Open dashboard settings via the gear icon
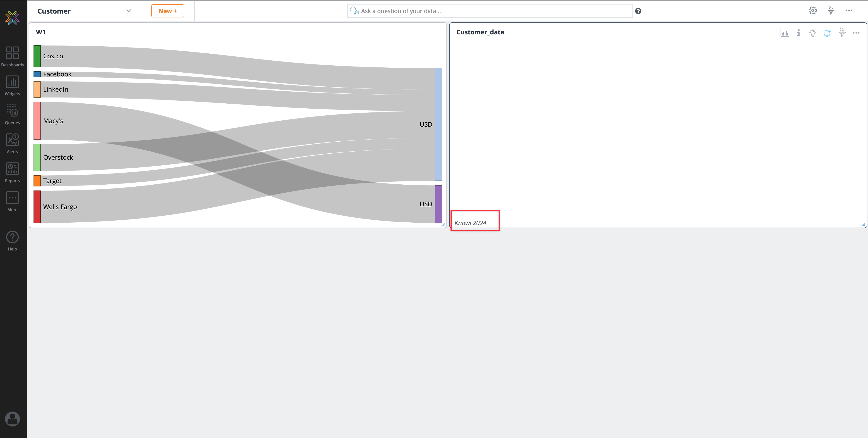This screenshot has height=438, width=868. click(x=813, y=10)
